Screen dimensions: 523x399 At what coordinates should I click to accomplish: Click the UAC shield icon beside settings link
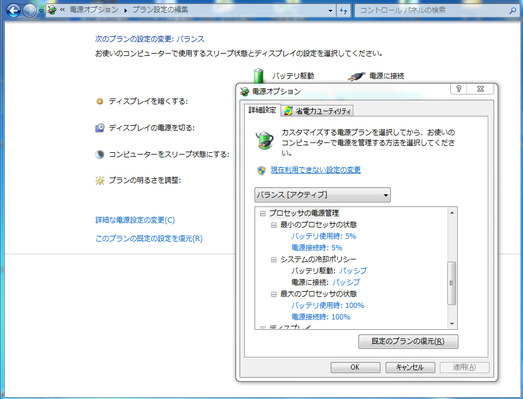pos(261,170)
